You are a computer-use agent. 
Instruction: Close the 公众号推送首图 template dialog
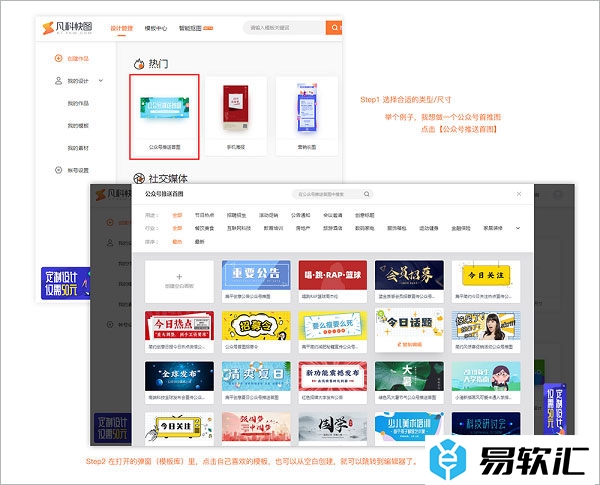click(x=519, y=194)
